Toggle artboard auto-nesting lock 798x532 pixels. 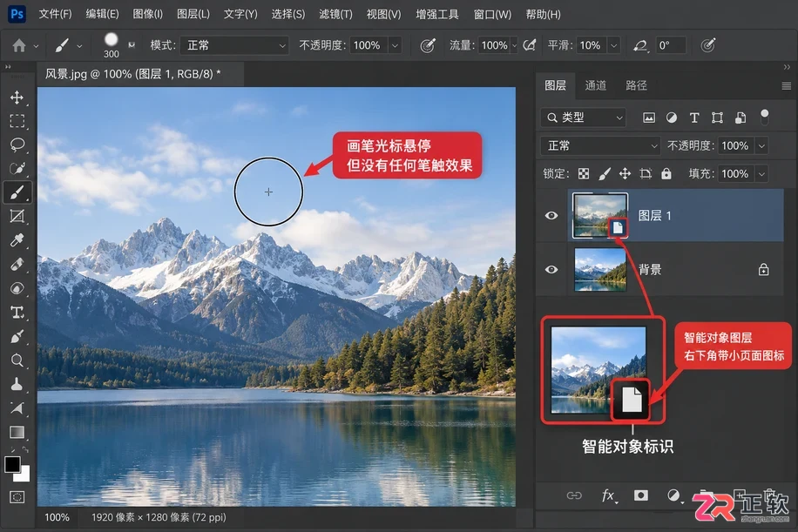click(x=646, y=174)
